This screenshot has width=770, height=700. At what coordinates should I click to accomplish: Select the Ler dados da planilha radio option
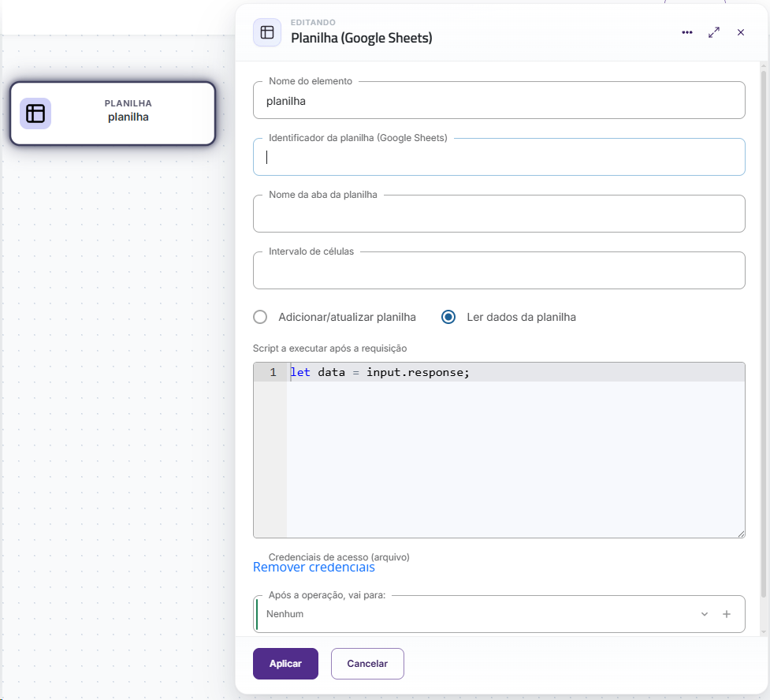point(448,317)
